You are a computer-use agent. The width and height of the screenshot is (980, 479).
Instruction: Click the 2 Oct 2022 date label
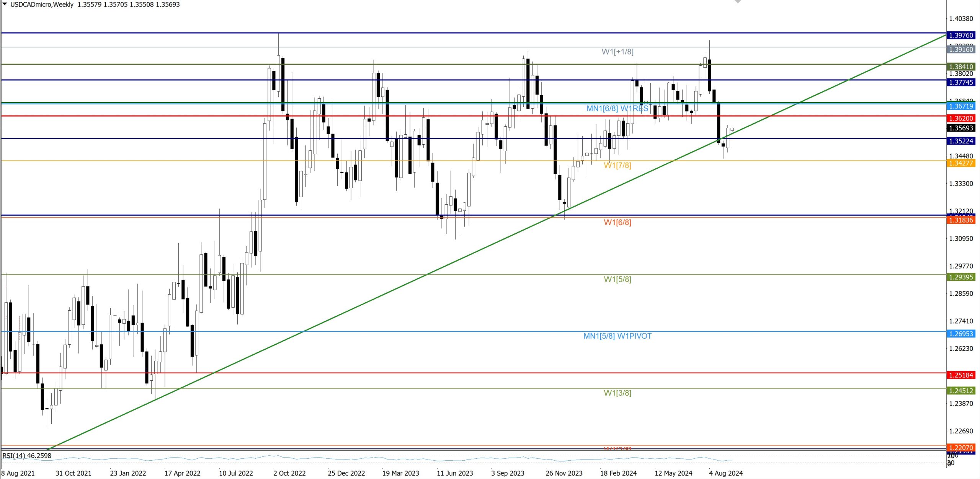click(289, 473)
